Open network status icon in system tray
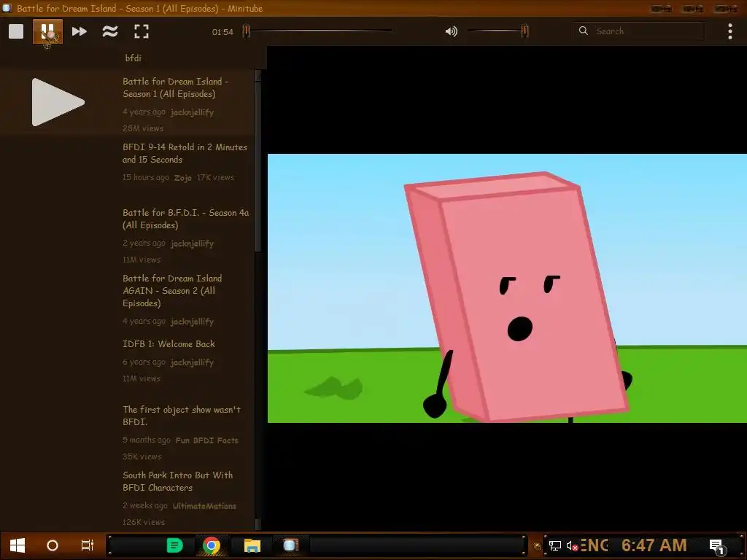Image resolution: width=747 pixels, height=560 pixels. (555, 545)
